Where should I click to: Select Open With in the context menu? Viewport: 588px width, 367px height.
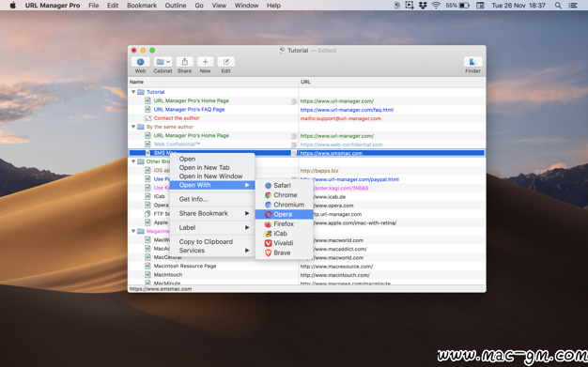[212, 185]
